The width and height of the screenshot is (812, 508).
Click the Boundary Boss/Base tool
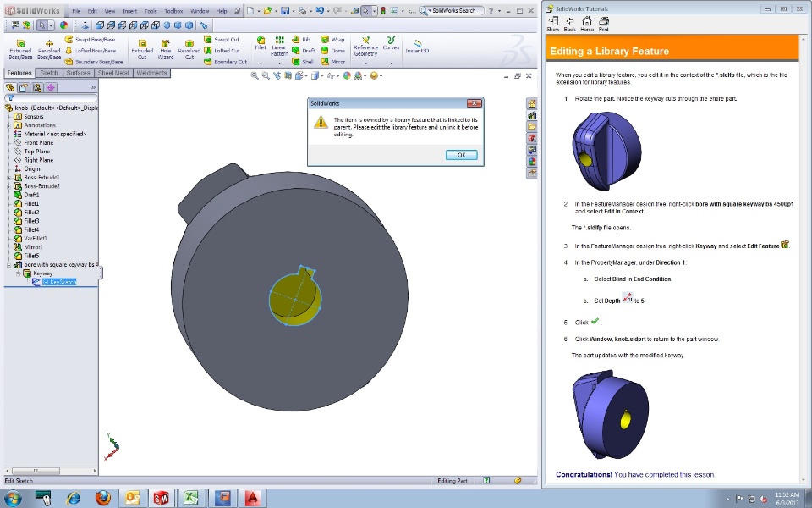(x=94, y=62)
